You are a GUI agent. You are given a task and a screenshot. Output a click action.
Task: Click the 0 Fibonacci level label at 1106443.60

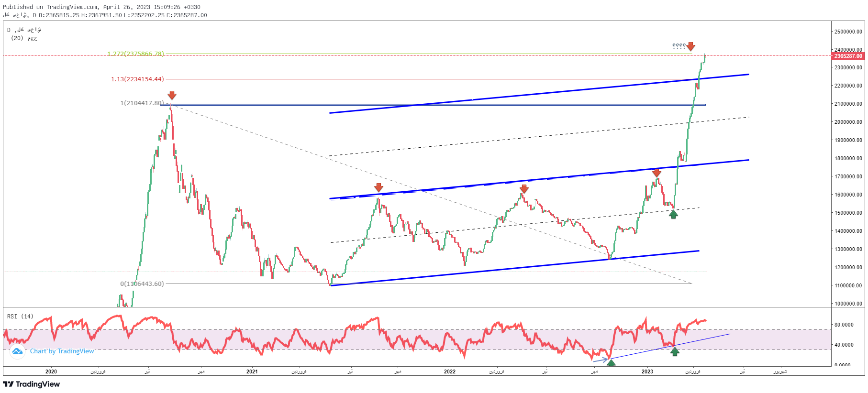click(x=142, y=284)
